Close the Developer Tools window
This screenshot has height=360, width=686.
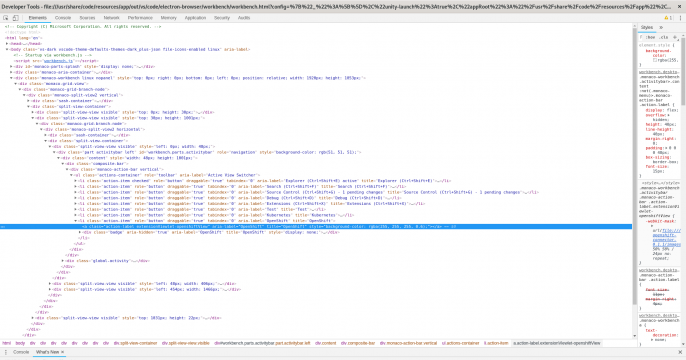[x=679, y=7]
